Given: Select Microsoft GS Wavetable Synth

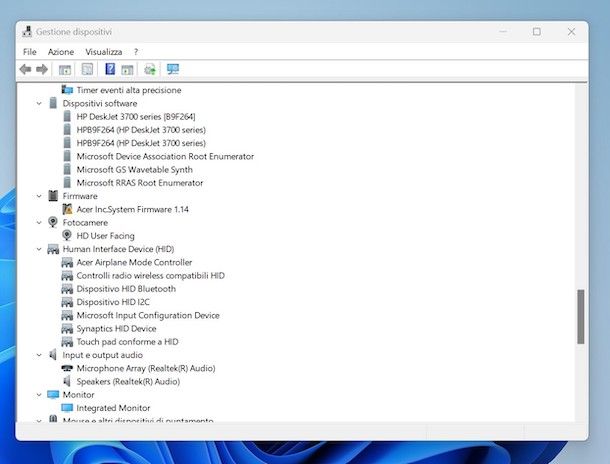Looking at the screenshot, I should tap(134, 169).
